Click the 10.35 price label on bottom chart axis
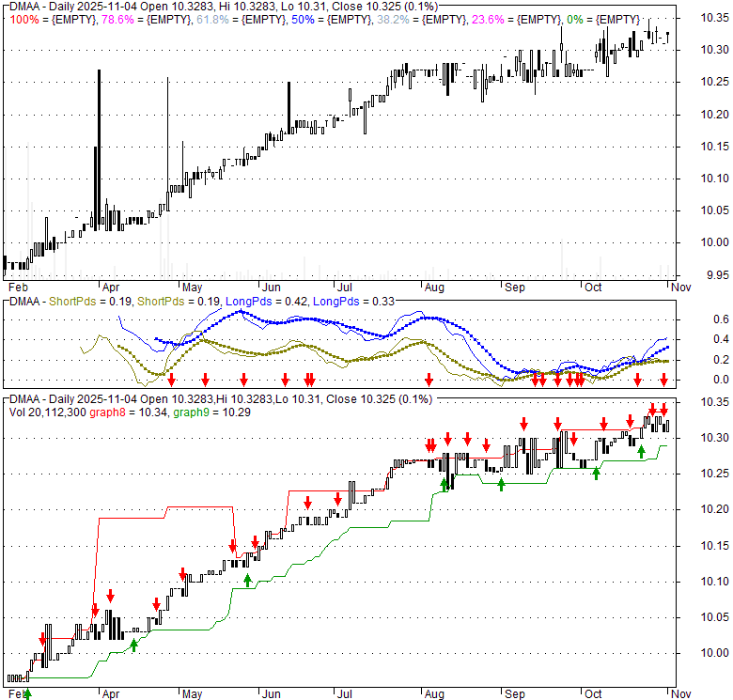 pos(714,402)
